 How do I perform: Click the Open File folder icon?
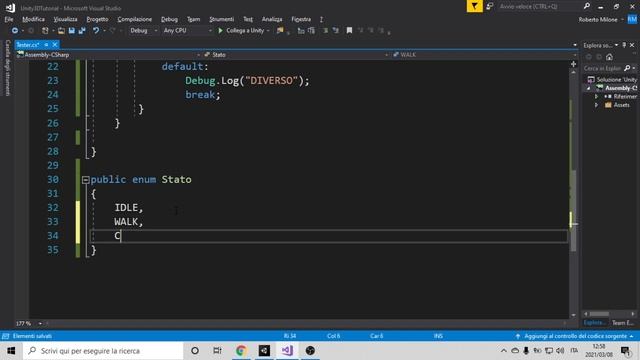coord(61,31)
